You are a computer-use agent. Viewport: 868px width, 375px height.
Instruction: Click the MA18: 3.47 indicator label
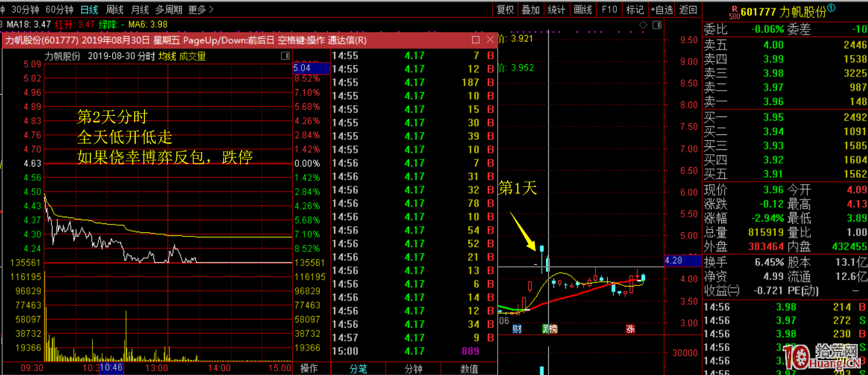(29, 24)
